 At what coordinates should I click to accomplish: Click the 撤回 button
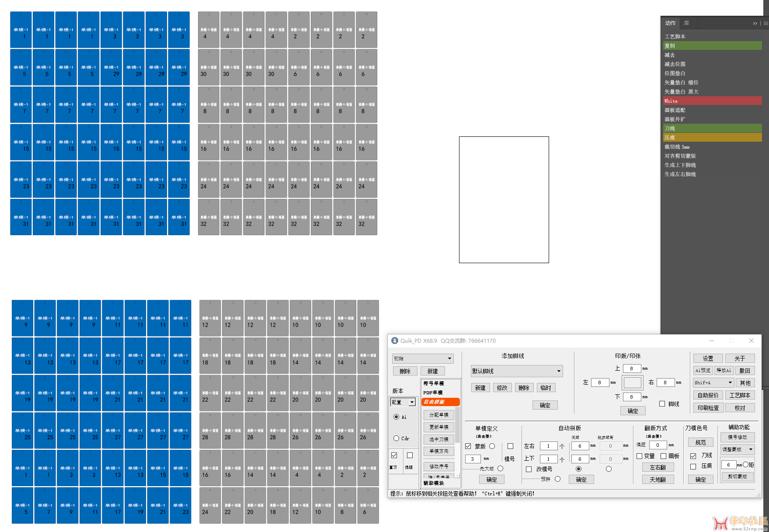click(x=745, y=371)
